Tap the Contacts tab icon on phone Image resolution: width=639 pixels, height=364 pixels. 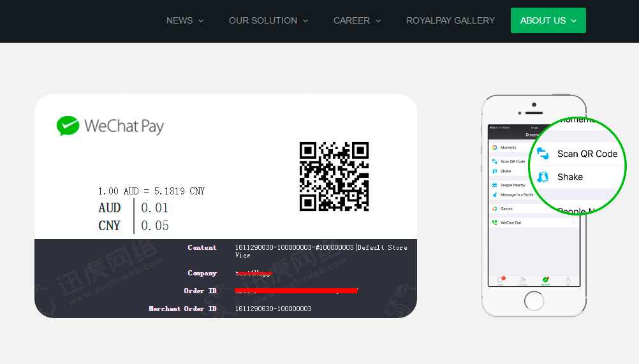tap(523, 280)
